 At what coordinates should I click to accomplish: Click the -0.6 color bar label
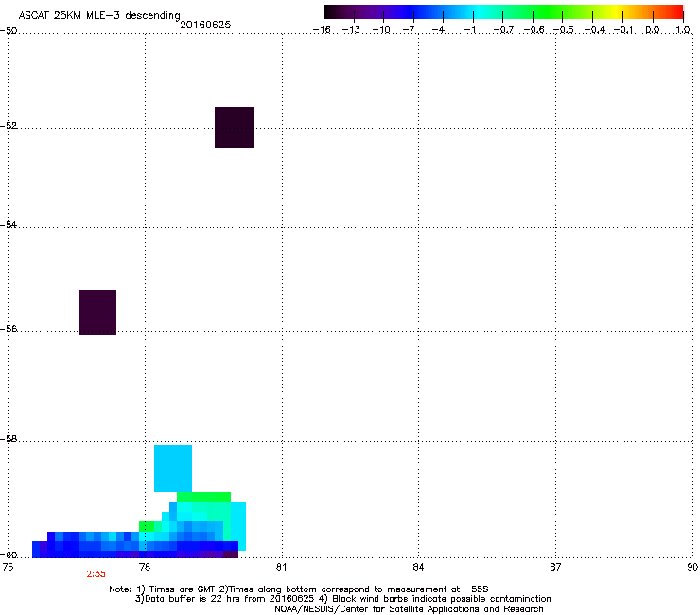[534, 30]
